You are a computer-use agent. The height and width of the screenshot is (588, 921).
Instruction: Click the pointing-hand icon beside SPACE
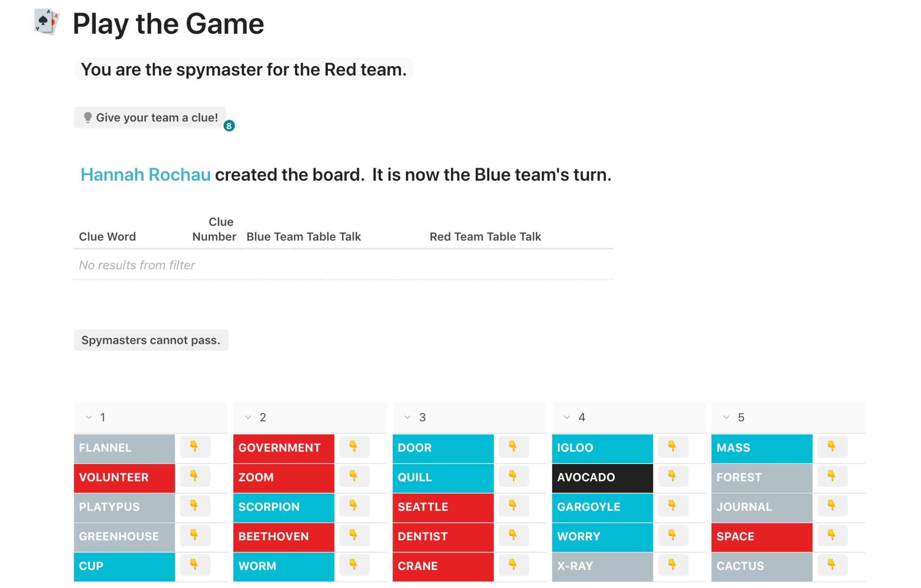click(832, 535)
